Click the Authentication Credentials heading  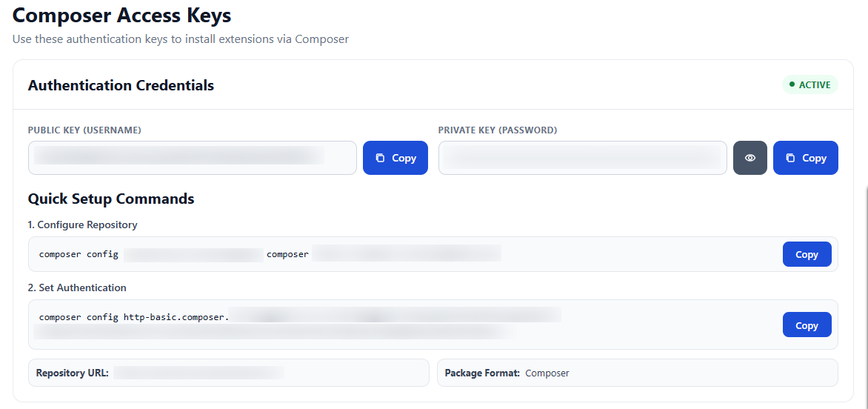coord(121,85)
